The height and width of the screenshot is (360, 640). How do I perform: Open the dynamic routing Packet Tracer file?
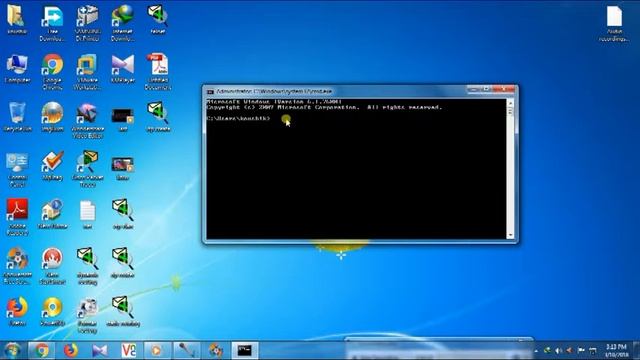87,266
